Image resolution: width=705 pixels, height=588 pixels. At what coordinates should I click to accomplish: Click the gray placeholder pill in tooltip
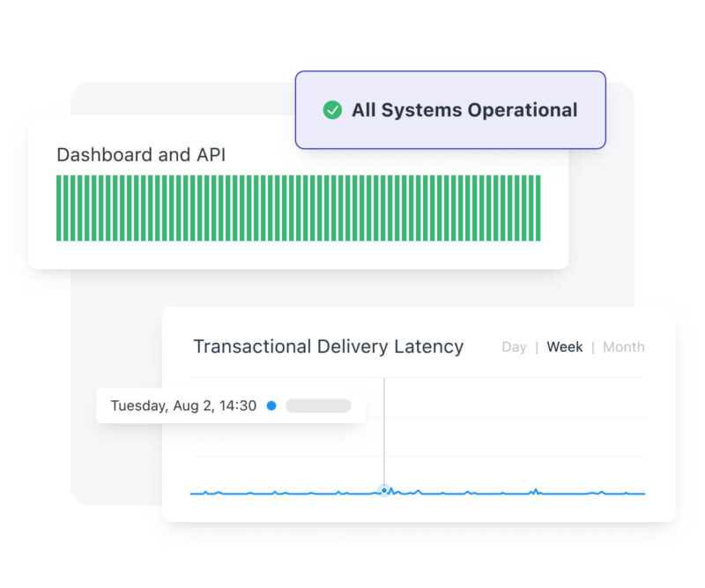318,406
